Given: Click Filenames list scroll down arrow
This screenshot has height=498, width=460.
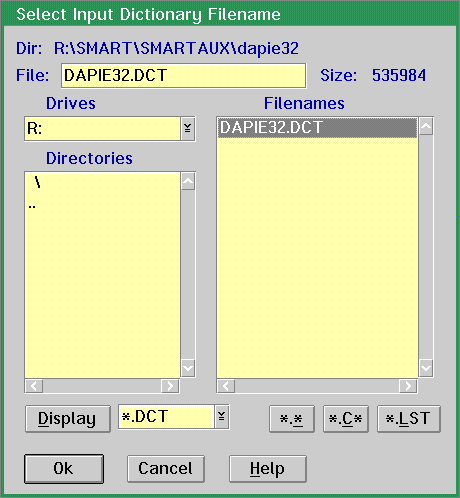Looking at the screenshot, I should click(x=426, y=368).
